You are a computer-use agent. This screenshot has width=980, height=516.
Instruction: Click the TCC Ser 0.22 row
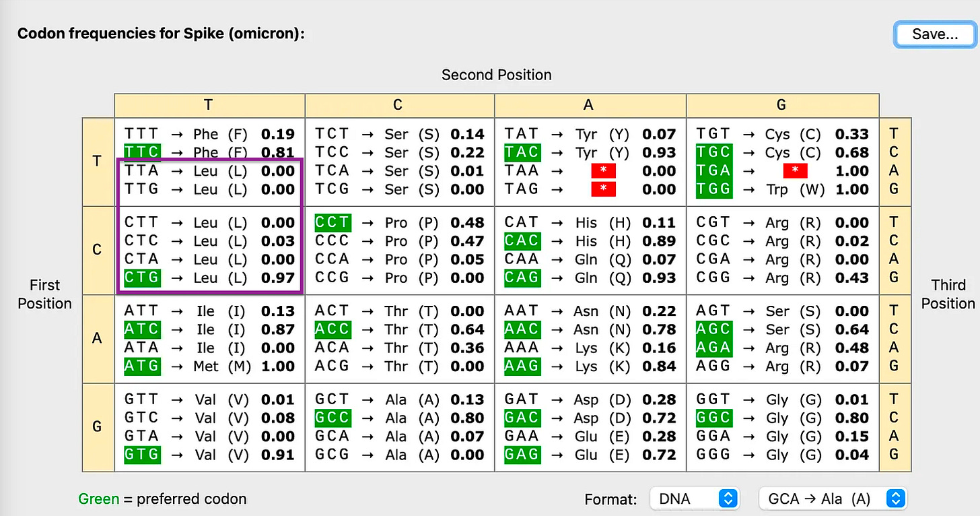pos(400,152)
